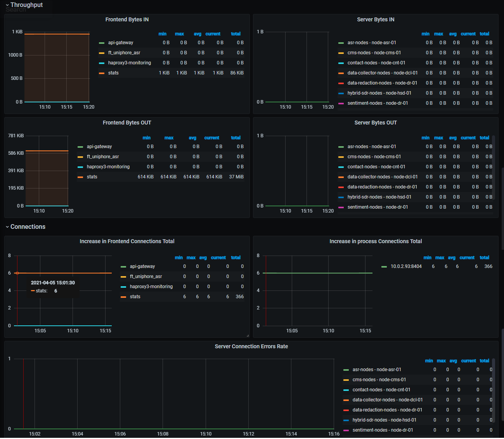
Task: Toggle the asr-nodes - node-asr-01 series in Server Bytes IN
Action: coord(372,43)
